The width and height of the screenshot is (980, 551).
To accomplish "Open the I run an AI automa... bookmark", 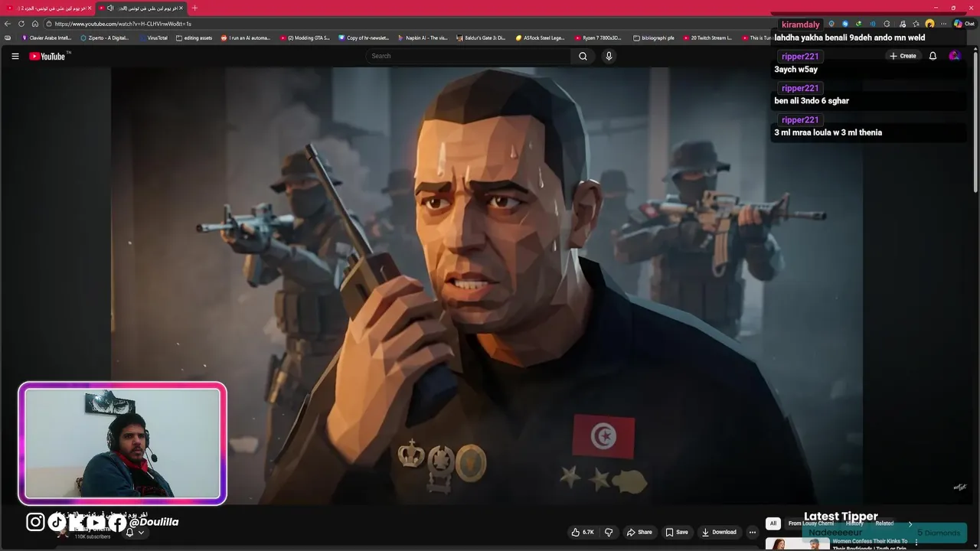I will click(x=246, y=37).
